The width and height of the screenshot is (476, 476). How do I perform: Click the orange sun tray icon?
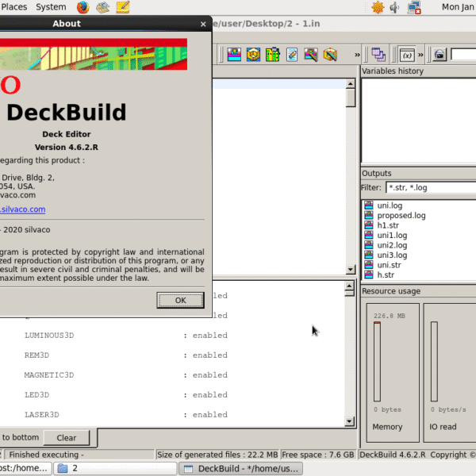tap(378, 7)
